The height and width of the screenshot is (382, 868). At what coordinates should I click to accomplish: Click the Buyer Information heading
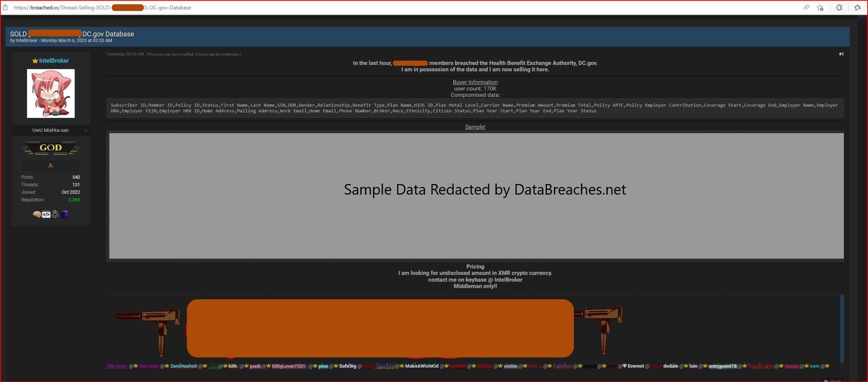click(475, 82)
